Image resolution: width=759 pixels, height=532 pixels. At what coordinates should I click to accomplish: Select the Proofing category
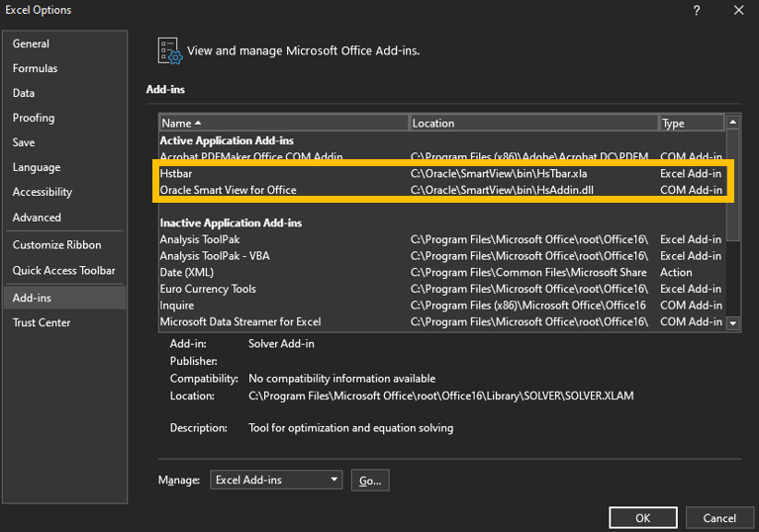[34, 118]
